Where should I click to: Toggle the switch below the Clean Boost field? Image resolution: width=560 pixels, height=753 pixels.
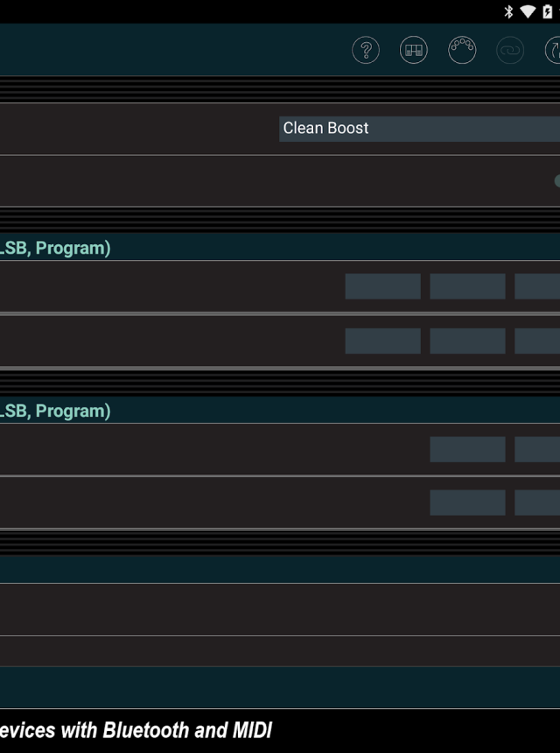pyautogui.click(x=556, y=181)
